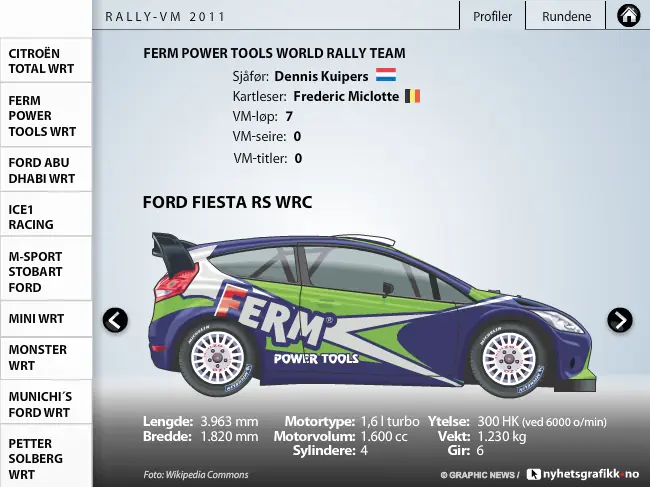Click the Vekt value 1.230 kg
The width and height of the screenshot is (650, 487).
pos(502,436)
